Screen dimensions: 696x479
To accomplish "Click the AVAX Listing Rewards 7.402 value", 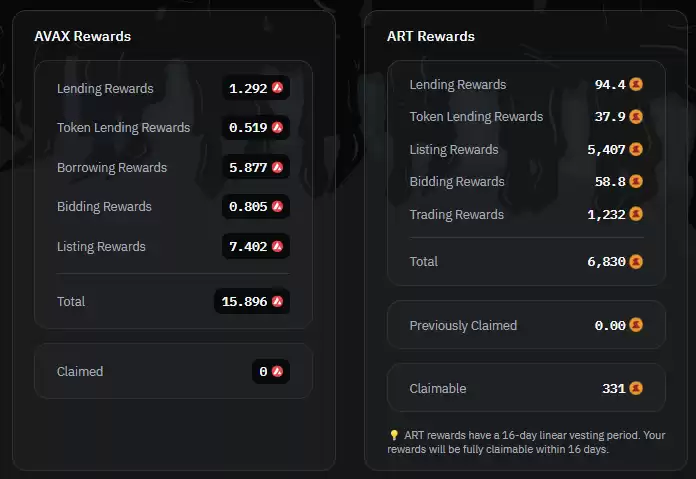I will click(248, 246).
